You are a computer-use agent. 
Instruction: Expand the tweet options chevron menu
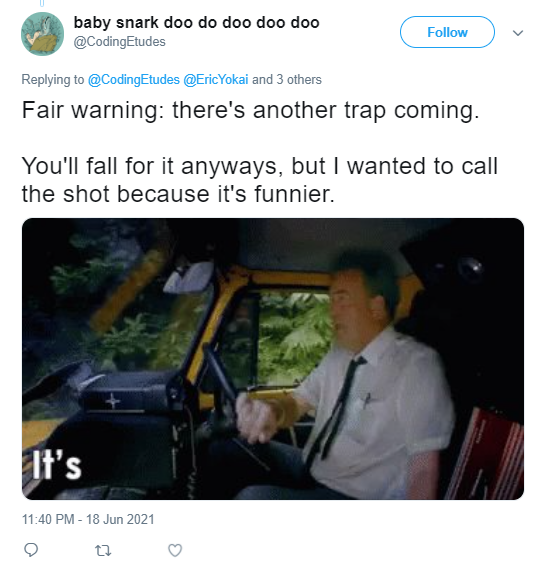(518, 33)
